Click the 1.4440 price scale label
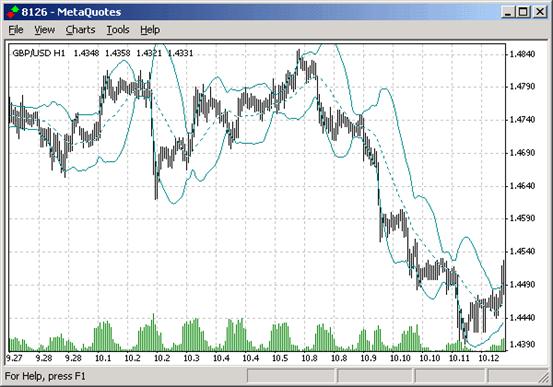The image size is (553, 387). (522, 318)
